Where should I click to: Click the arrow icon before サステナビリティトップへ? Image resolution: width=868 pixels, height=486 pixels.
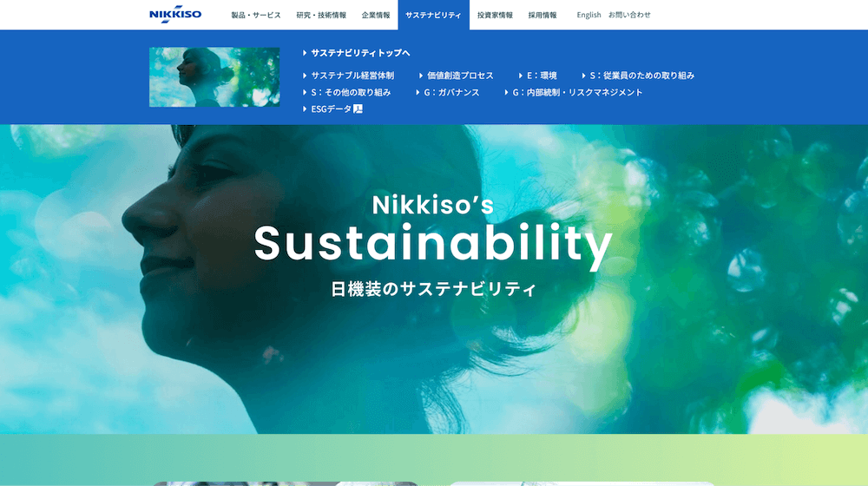pyautogui.click(x=305, y=53)
